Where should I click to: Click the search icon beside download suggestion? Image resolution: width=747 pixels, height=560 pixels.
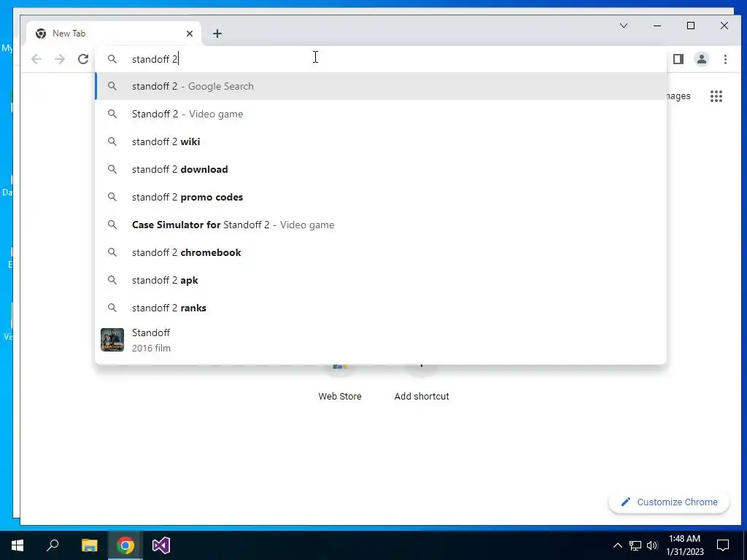pos(112,169)
